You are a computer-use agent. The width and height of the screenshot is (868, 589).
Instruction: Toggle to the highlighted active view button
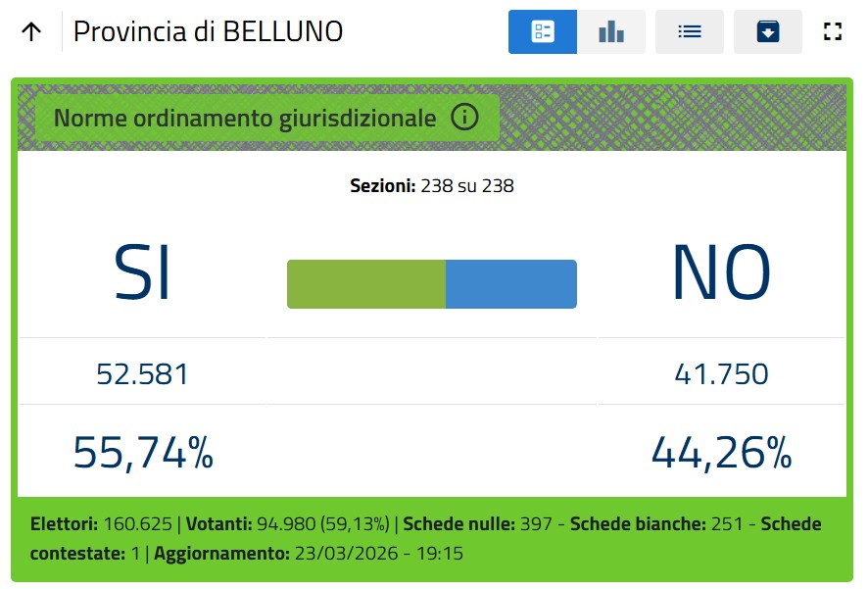542,31
